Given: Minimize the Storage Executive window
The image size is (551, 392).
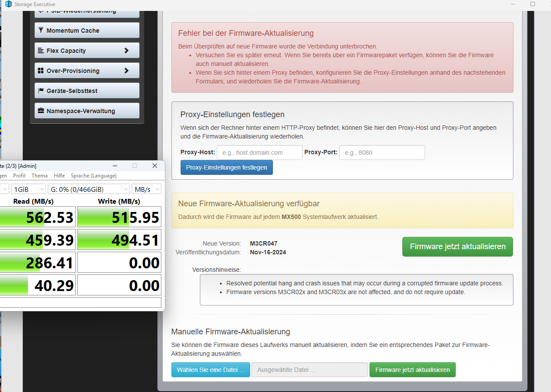Looking at the screenshot, I should coord(512,4).
